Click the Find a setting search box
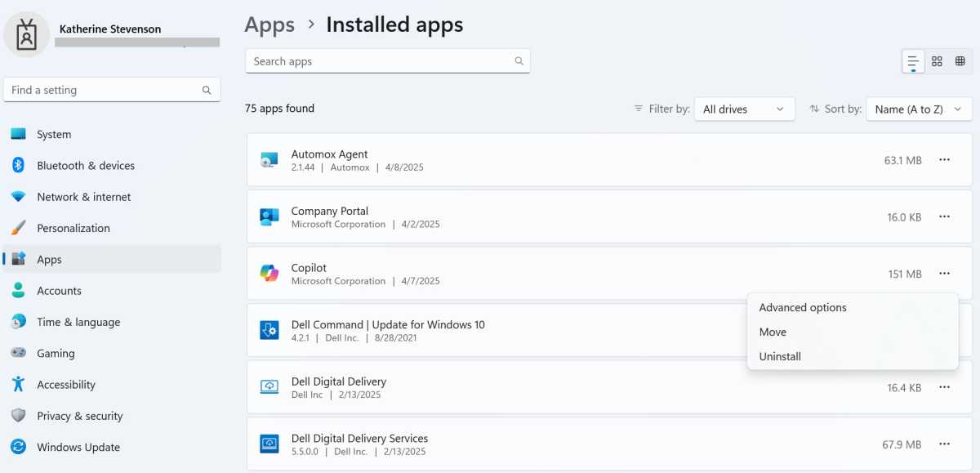The width and height of the screenshot is (980, 473). tap(112, 91)
